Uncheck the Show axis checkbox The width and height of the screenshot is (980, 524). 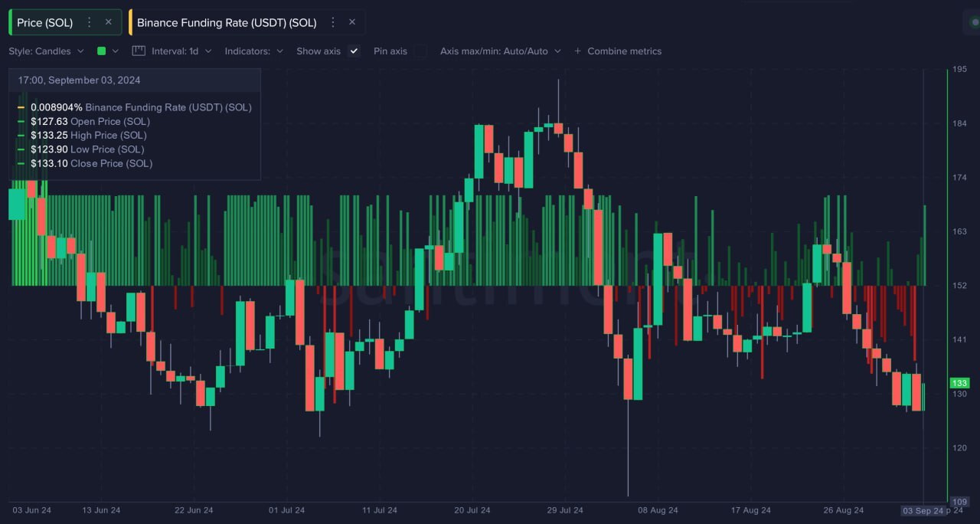pyautogui.click(x=353, y=51)
